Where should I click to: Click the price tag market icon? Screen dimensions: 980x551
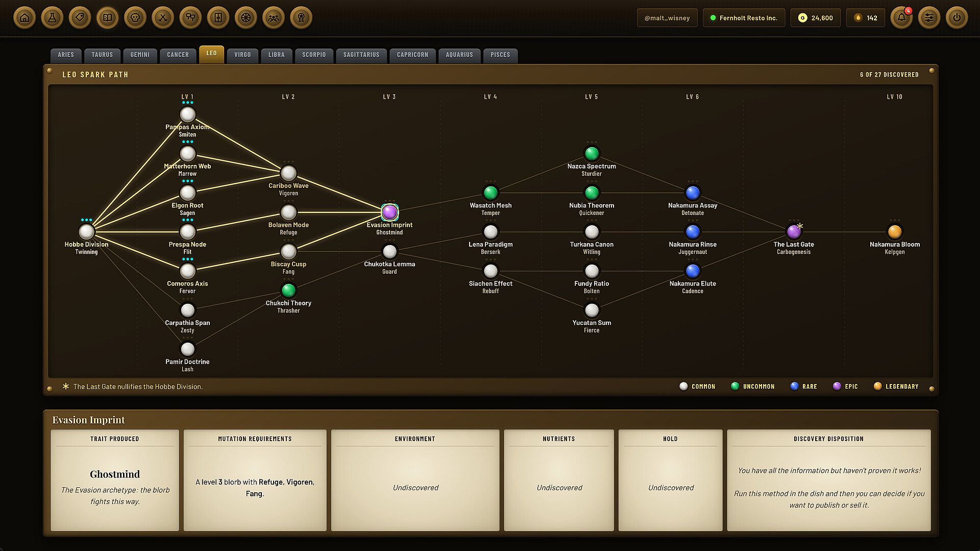coord(80,18)
